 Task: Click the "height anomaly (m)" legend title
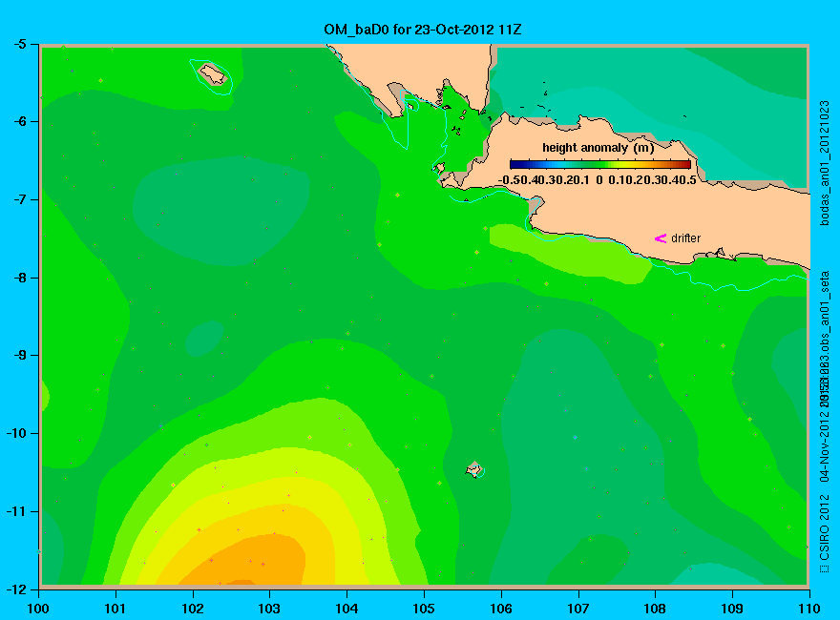point(598,148)
